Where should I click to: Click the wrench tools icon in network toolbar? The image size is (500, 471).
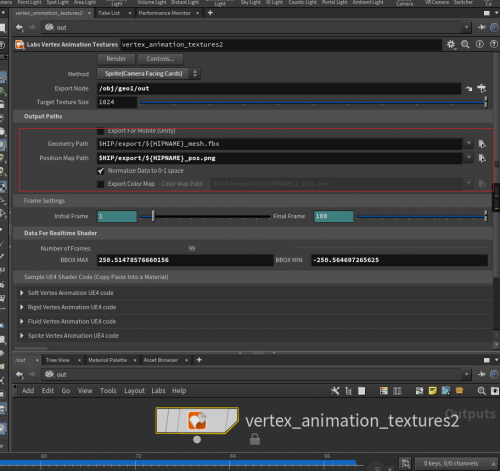[335, 391]
